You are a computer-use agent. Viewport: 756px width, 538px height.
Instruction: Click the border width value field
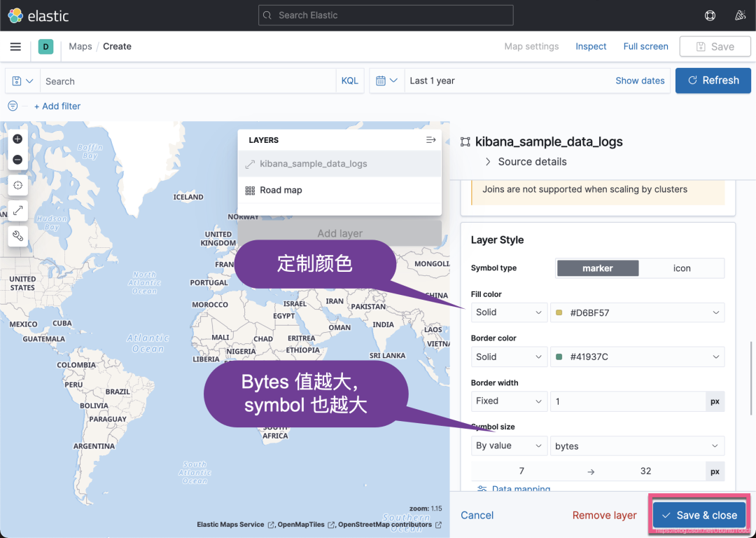(628, 401)
